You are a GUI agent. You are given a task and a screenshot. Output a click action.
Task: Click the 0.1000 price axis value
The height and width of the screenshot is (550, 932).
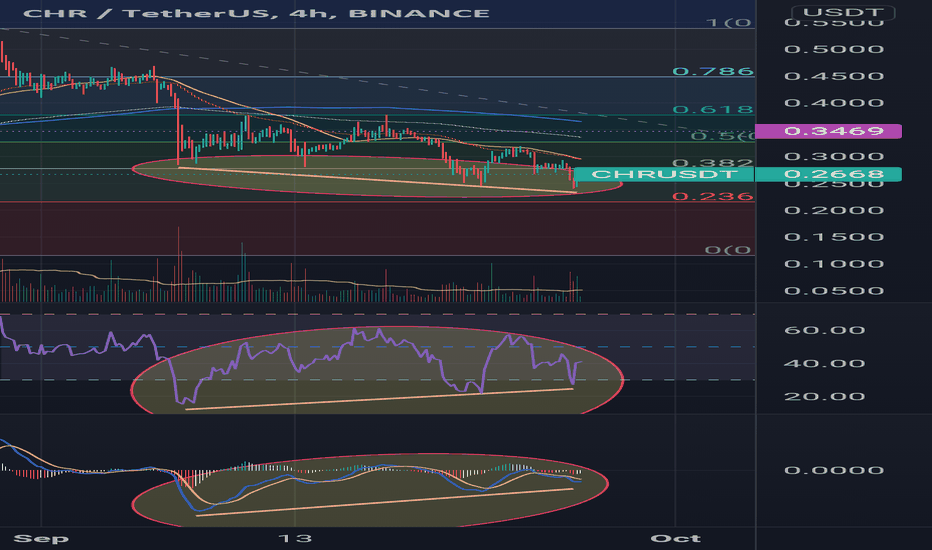(x=833, y=264)
